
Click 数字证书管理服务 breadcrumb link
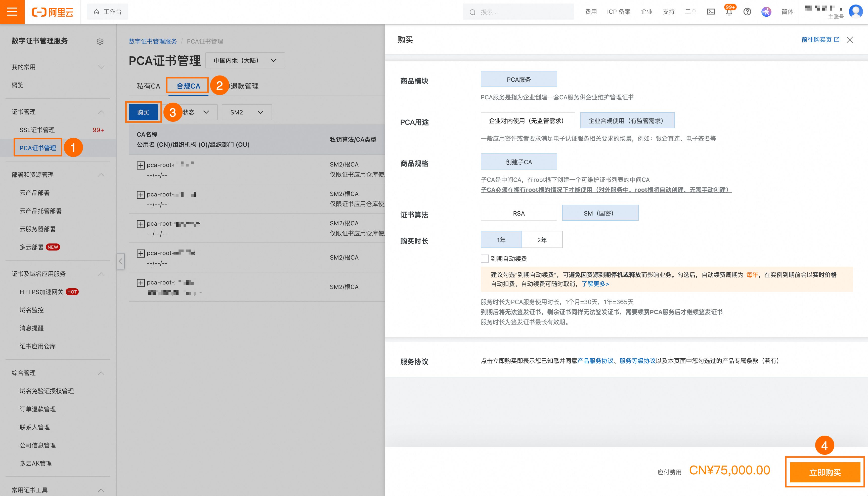pos(153,41)
